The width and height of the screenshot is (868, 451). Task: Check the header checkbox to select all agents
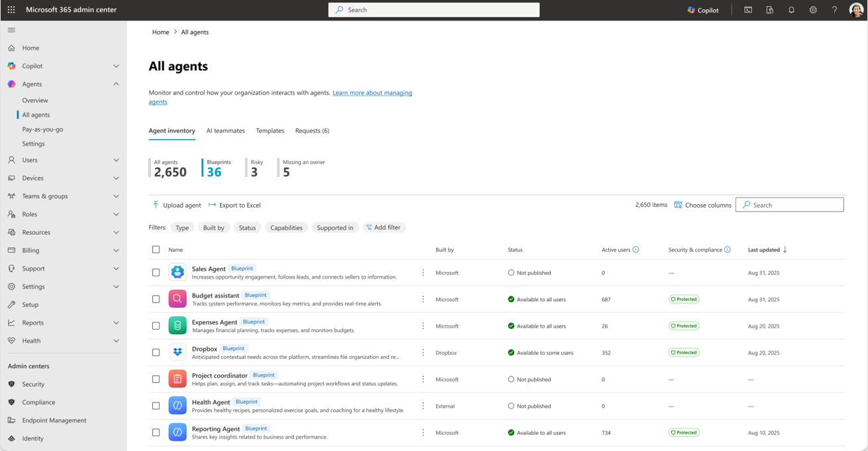(156, 249)
